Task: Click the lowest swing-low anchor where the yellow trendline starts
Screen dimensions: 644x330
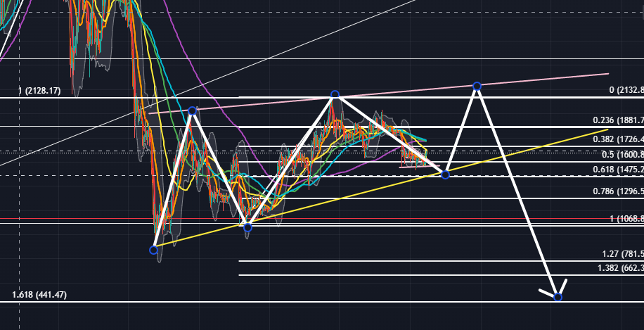Action: point(153,250)
